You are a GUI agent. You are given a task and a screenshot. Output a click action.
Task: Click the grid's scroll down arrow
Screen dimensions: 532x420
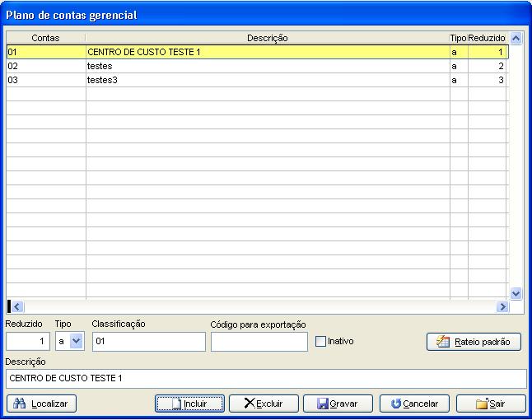point(516,293)
